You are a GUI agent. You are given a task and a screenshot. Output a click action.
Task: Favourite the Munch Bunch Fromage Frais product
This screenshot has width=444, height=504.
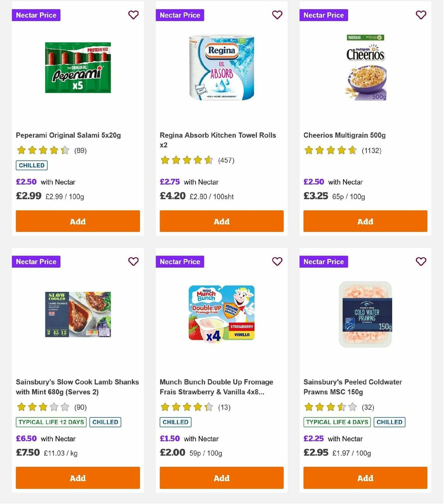[x=277, y=261]
